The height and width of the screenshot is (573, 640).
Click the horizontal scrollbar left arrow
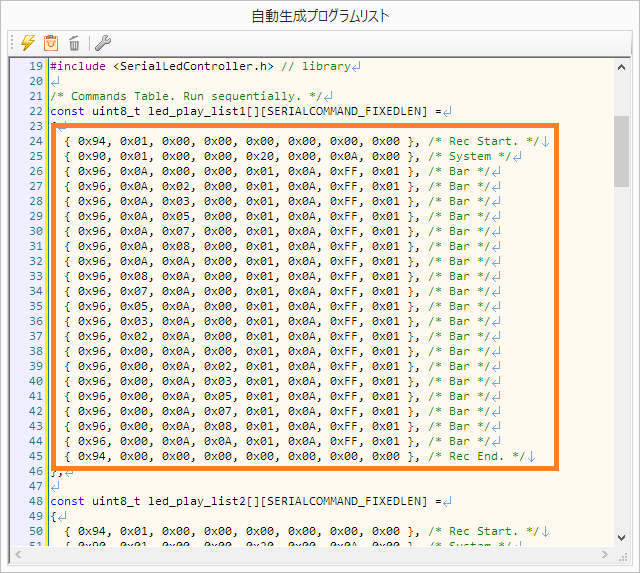click(18, 555)
